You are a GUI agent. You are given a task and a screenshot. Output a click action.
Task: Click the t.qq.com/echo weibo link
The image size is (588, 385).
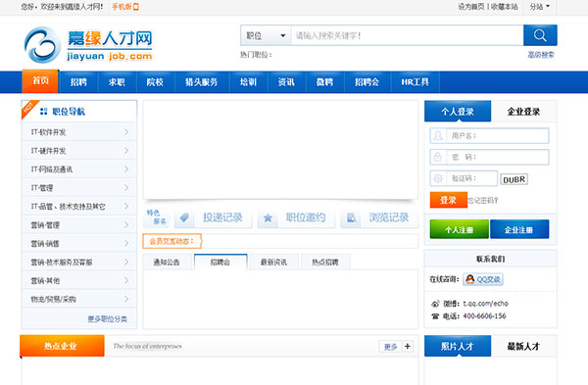click(486, 304)
